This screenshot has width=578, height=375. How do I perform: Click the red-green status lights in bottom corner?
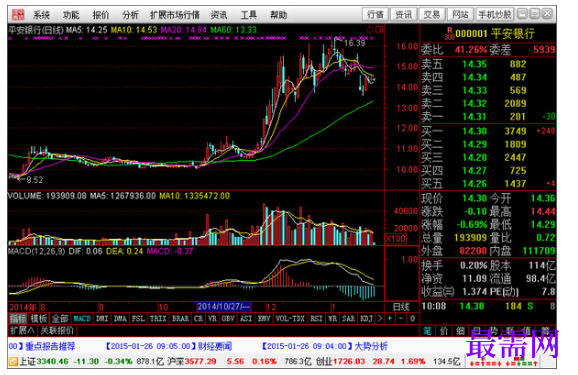502,362
